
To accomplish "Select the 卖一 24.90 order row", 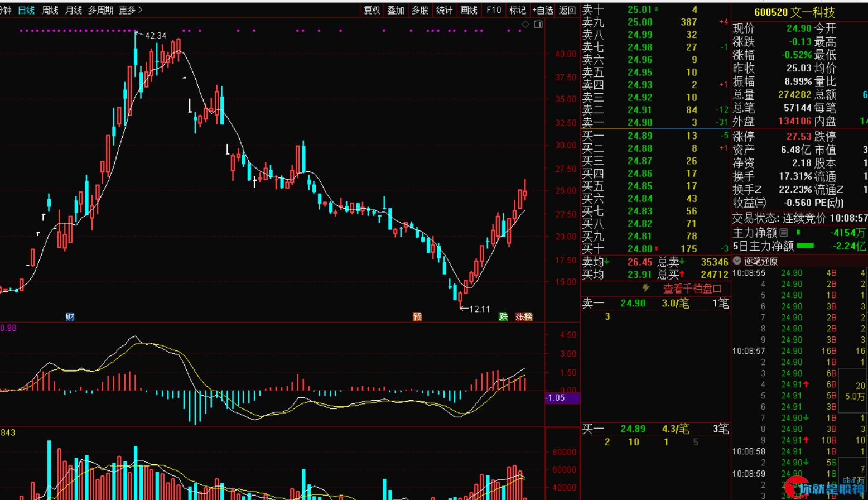I will click(x=655, y=122).
